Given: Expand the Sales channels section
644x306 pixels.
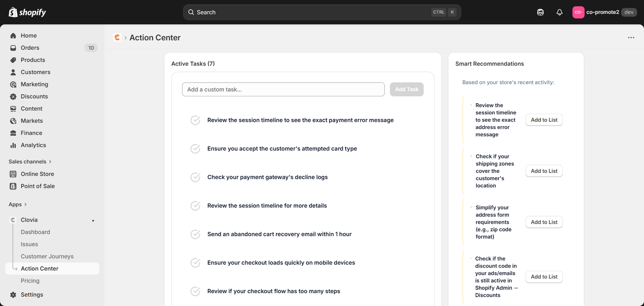Looking at the screenshot, I should point(30,162).
